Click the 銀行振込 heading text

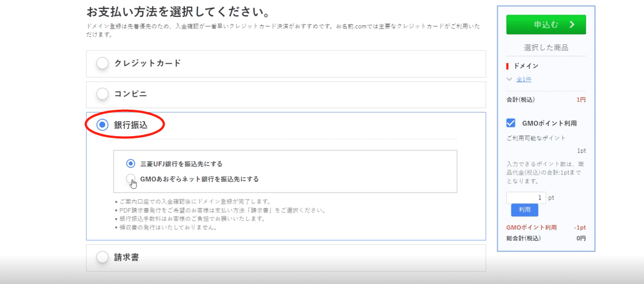[130, 125]
